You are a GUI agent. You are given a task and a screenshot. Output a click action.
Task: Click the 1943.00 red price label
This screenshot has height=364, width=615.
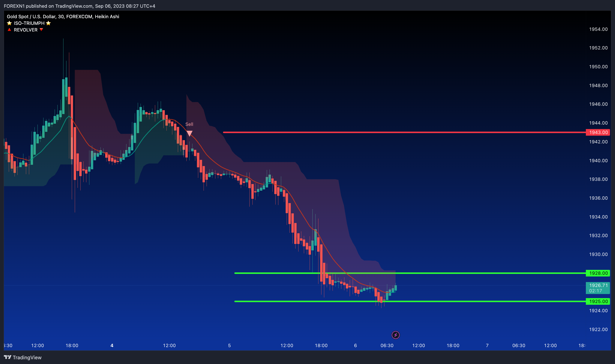click(598, 132)
